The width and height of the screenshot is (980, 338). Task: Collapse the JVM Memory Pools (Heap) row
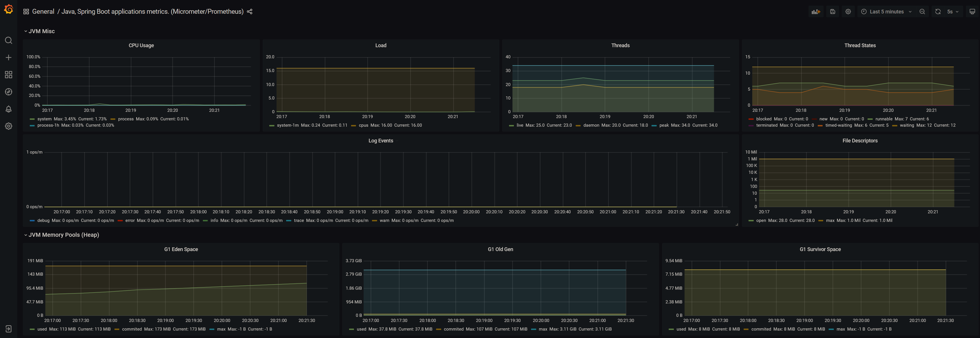tap(63, 235)
